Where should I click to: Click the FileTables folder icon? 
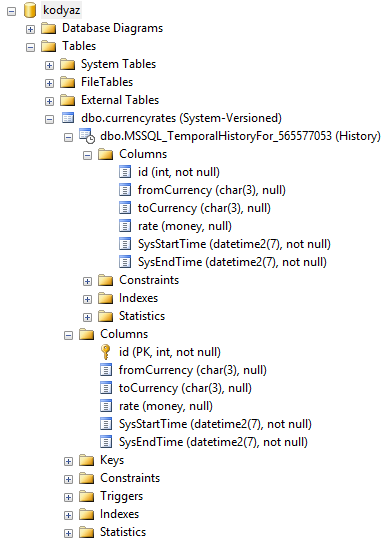click(68, 82)
